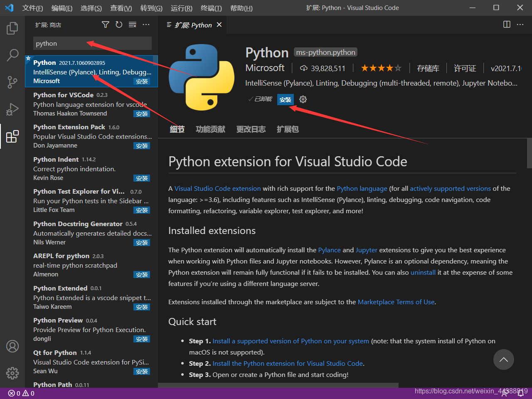Image resolution: width=532 pixels, height=399 pixels.
Task: Open Marketplace Terms of Use link
Action: point(396,302)
